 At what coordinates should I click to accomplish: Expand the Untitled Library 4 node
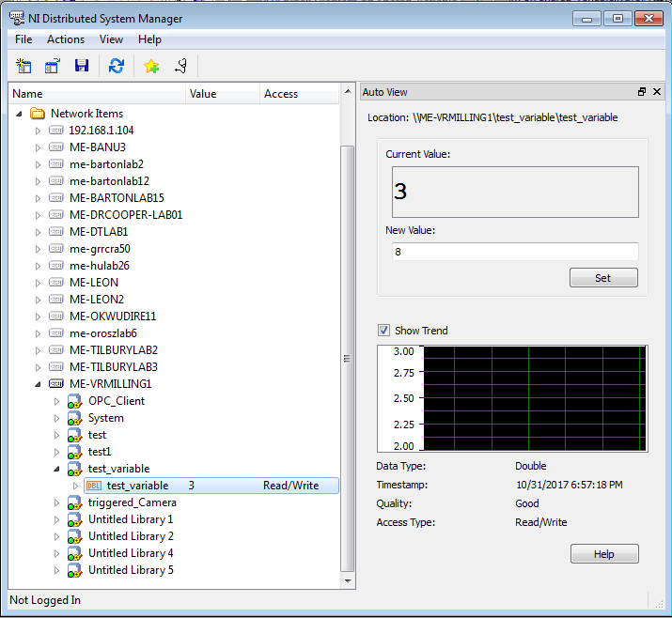[x=56, y=553]
